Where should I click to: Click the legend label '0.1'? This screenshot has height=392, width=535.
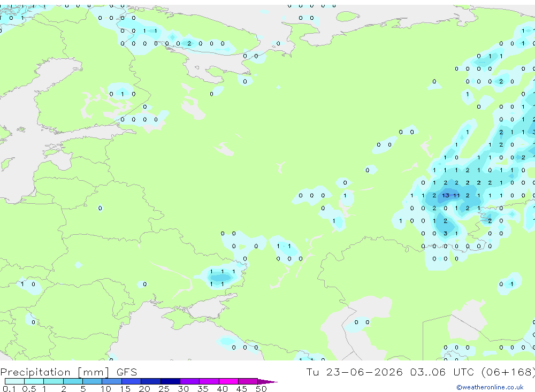[9, 389]
